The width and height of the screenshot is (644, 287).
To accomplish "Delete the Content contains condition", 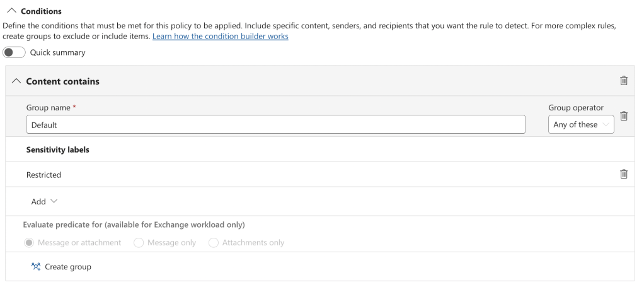I will [624, 81].
